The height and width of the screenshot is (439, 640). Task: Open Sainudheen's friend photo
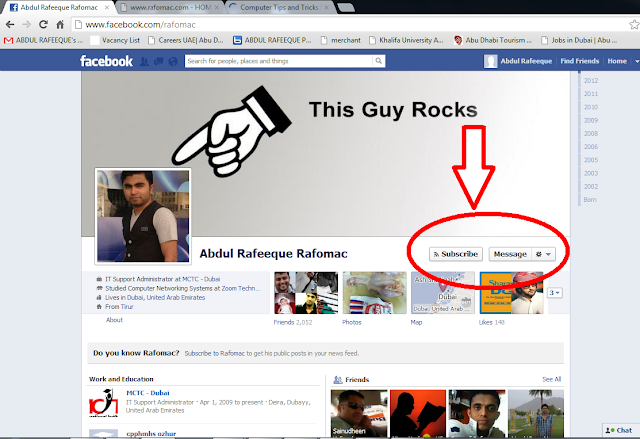pyautogui.click(x=359, y=413)
